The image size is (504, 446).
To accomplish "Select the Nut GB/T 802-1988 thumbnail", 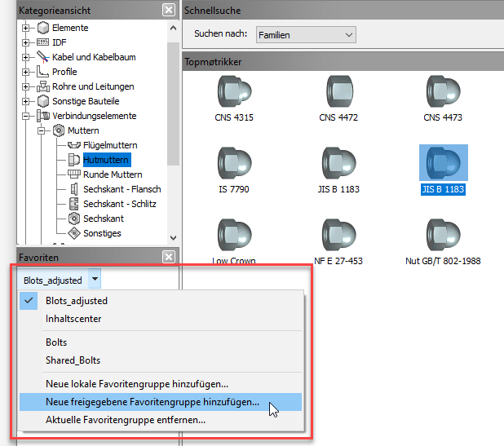I will tap(444, 235).
